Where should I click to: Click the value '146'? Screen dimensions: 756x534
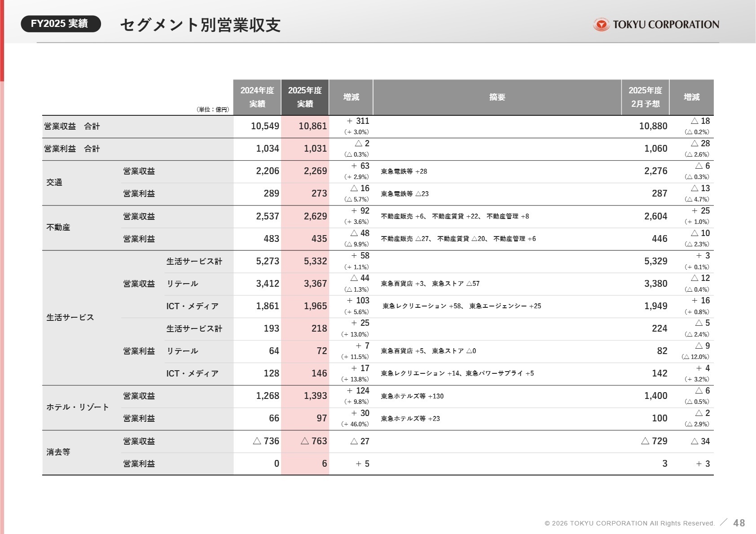pyautogui.click(x=319, y=373)
